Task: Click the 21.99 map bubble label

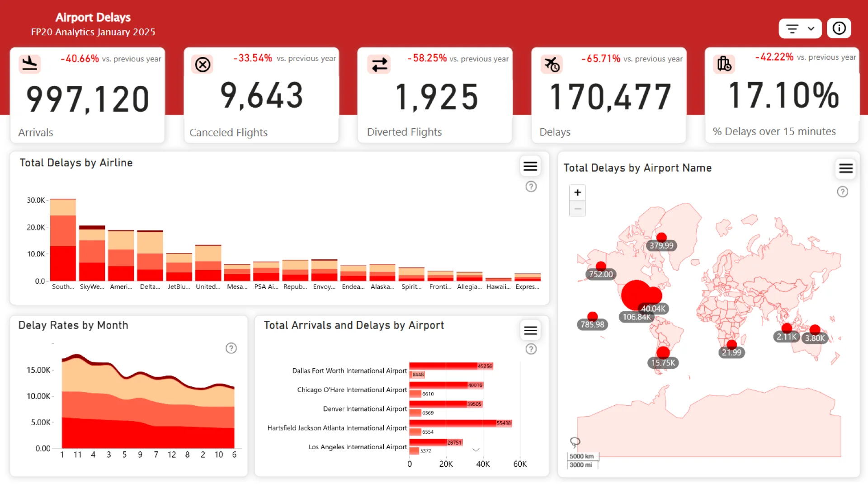Action: [x=731, y=353]
